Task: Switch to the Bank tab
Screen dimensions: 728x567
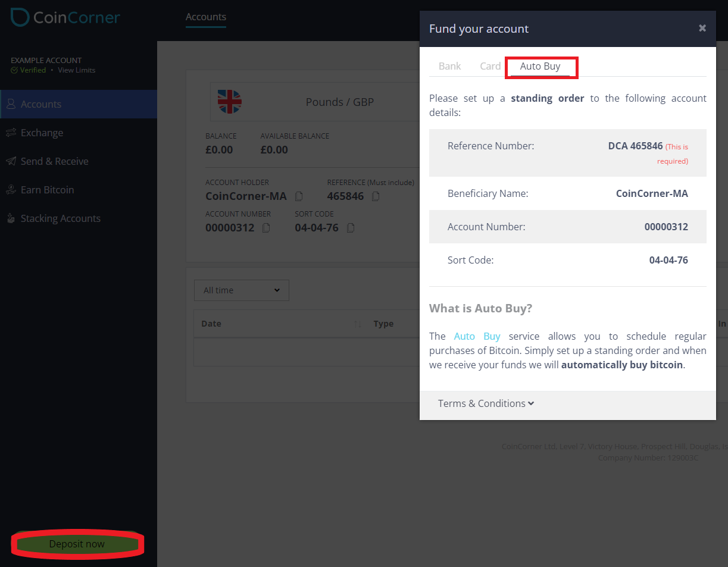Action: (x=450, y=66)
